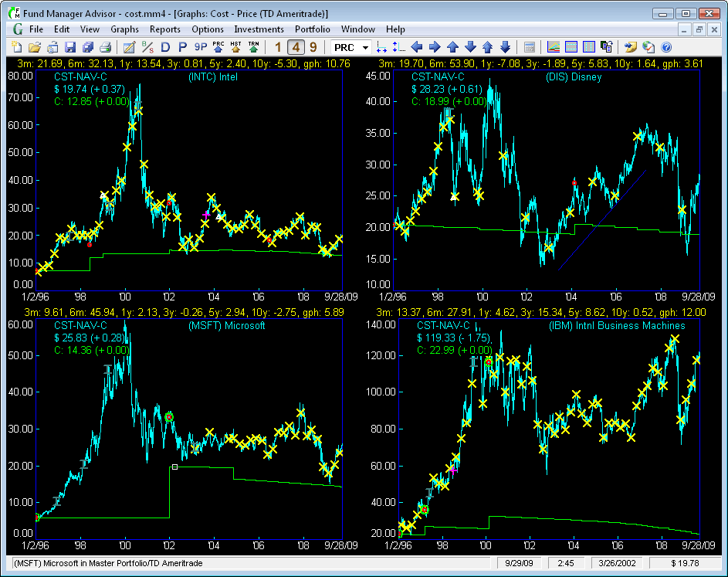The width and height of the screenshot is (728, 577).
Task: Click the notepad with pencil edit icon
Action: [129, 47]
